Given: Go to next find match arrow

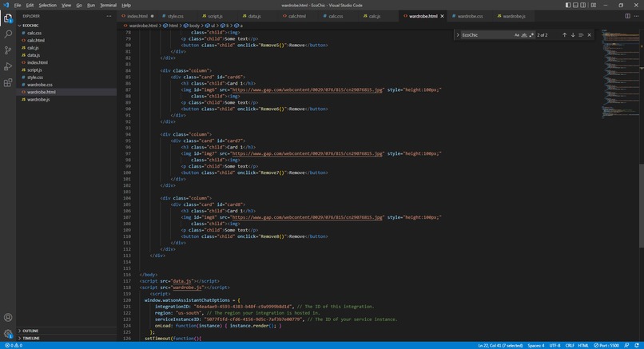Looking at the screenshot, I should tap(573, 35).
